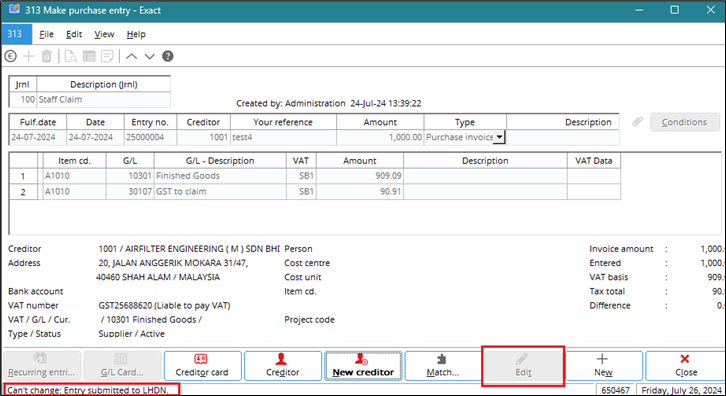The height and width of the screenshot is (396, 726).
Task: Go to previous entry with up arrow
Action: click(131, 56)
